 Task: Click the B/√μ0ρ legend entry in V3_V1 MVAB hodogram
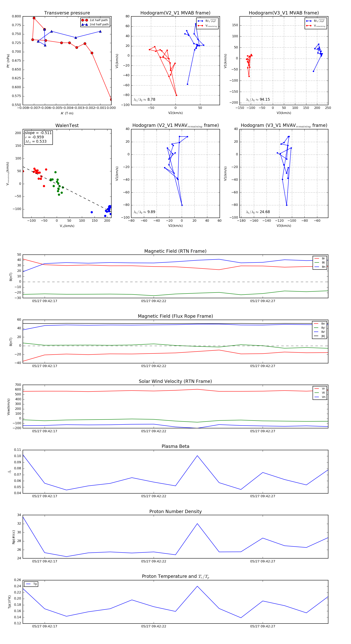point(316,21)
